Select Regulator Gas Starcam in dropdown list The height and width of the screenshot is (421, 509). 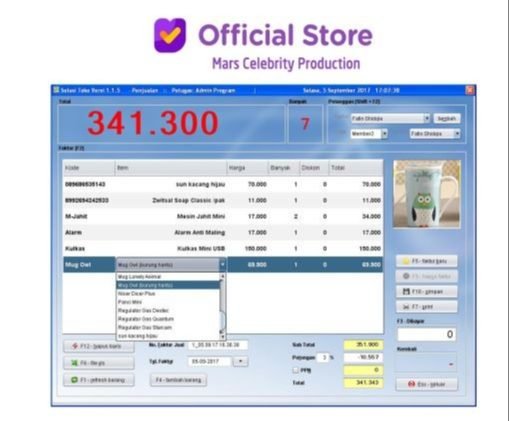click(168, 327)
